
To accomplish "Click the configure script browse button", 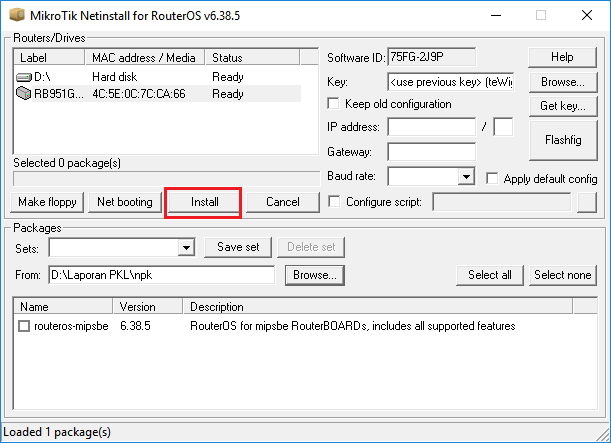I will pos(587,202).
